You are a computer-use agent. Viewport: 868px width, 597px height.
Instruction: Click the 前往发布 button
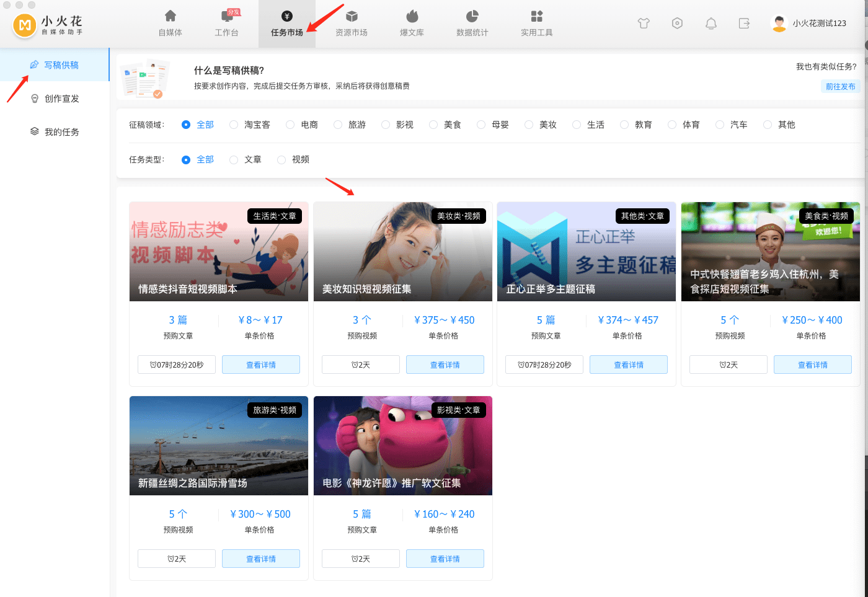pyautogui.click(x=841, y=87)
